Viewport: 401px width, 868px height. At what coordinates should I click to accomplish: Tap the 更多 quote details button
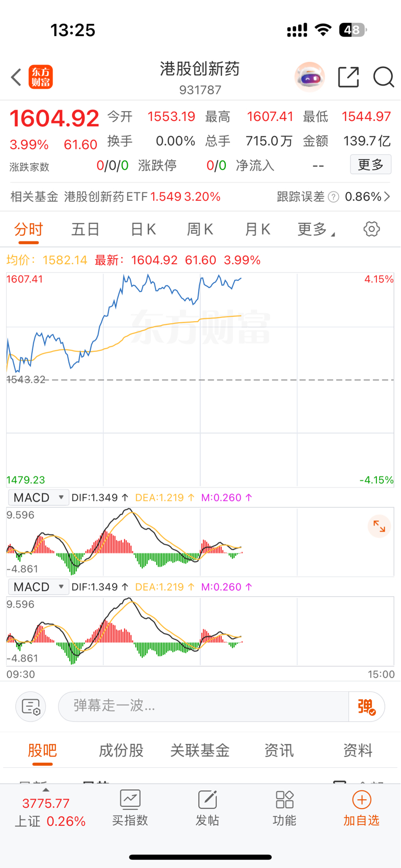[x=371, y=165]
